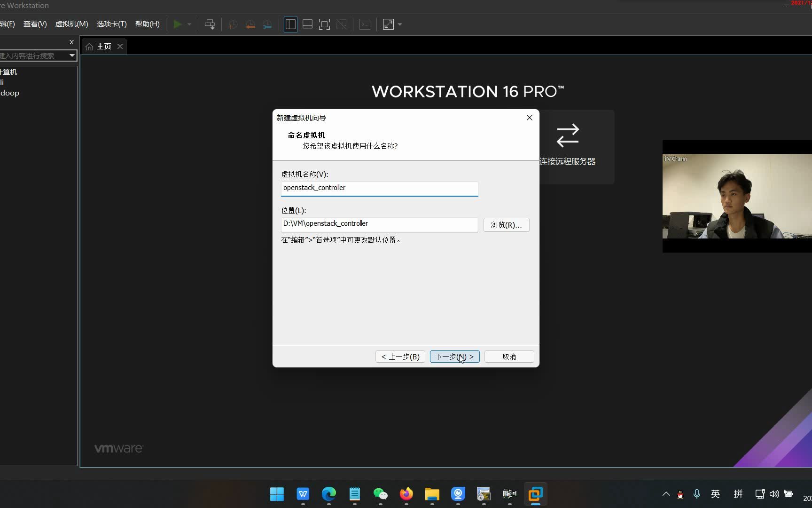Screen dimensions: 812x508
Task: Open the partly visible 辑(E) edit menu
Action: [x=8, y=24]
